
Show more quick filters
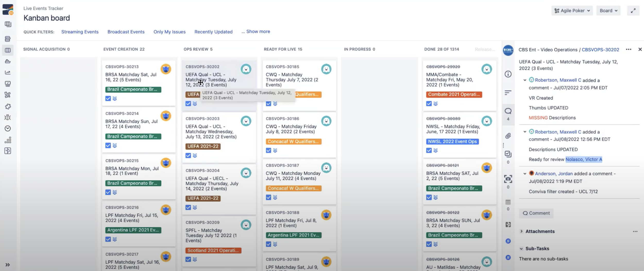[x=256, y=31]
